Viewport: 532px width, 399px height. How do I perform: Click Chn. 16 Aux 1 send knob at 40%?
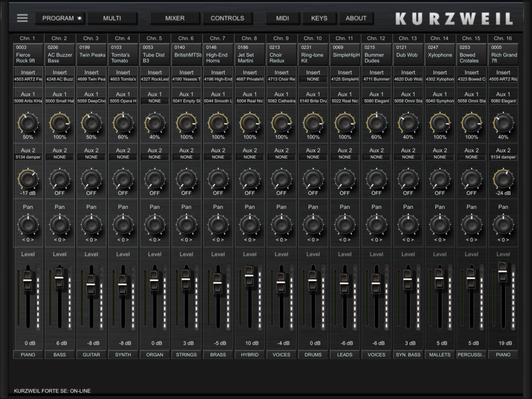coord(503,123)
